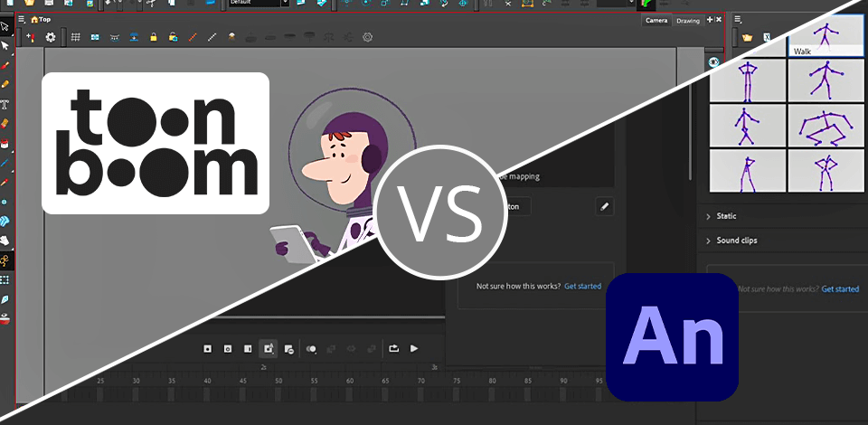Click frame 50 on the timeline ruler

click(x=278, y=381)
